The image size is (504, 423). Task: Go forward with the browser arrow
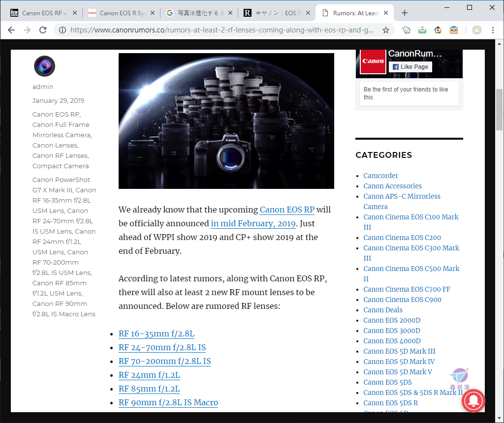(27, 30)
